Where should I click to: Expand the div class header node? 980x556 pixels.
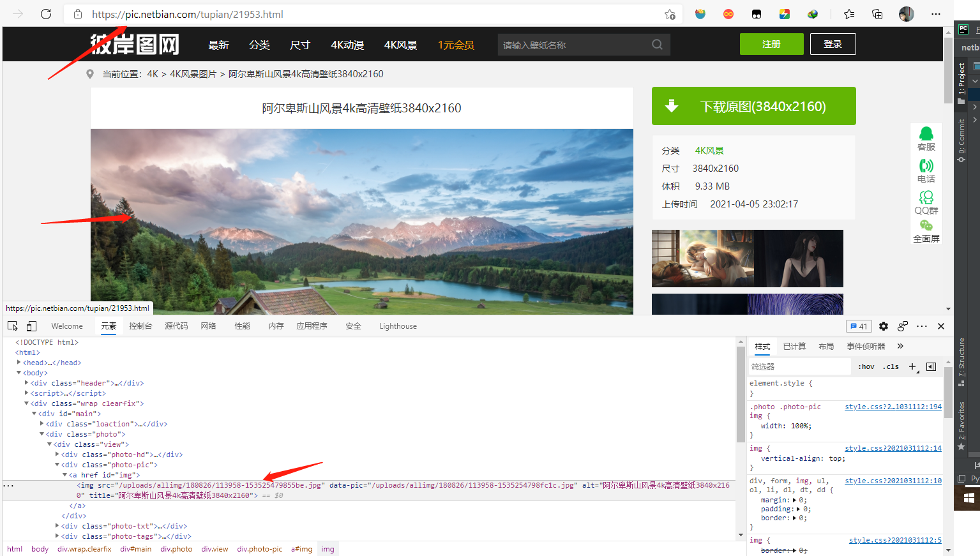pos(26,383)
